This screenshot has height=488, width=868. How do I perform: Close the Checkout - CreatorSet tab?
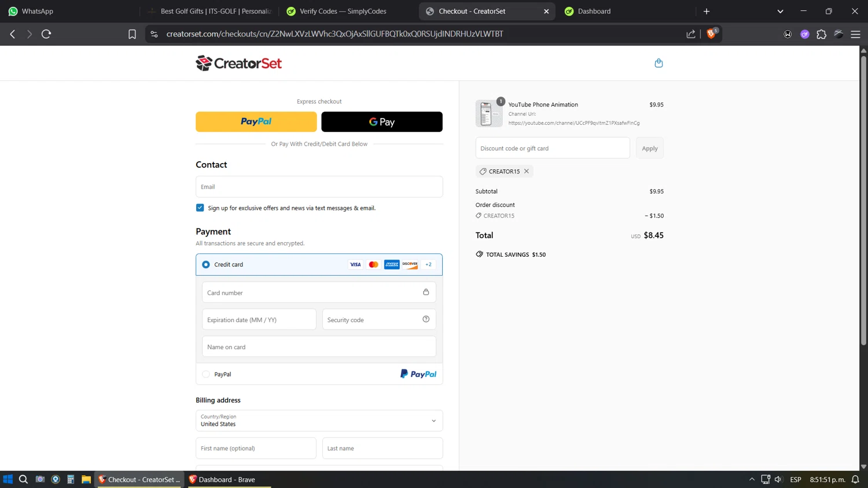546,11
